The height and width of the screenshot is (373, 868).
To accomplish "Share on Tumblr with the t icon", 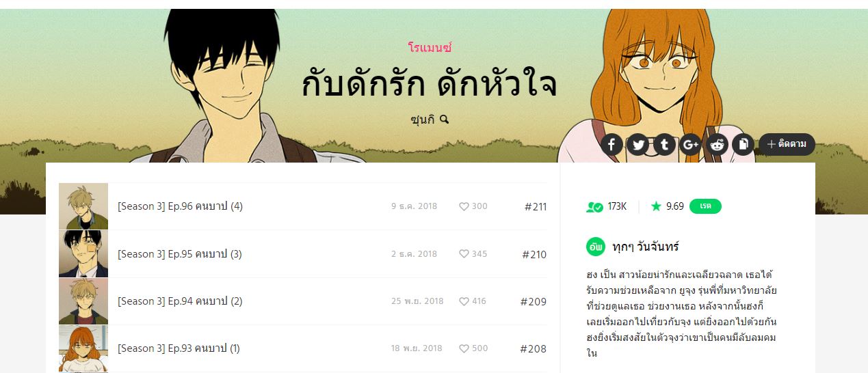I will 664,144.
